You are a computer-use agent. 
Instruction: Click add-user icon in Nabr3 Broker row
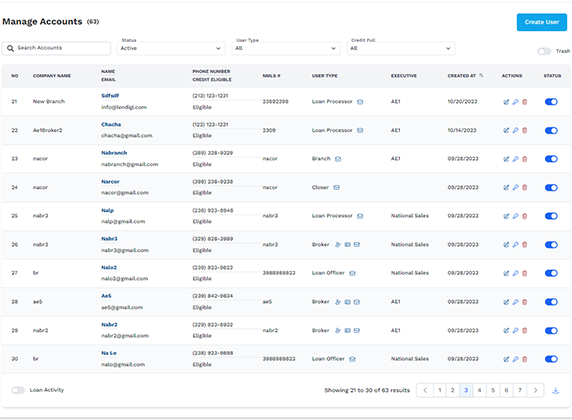tap(338, 244)
